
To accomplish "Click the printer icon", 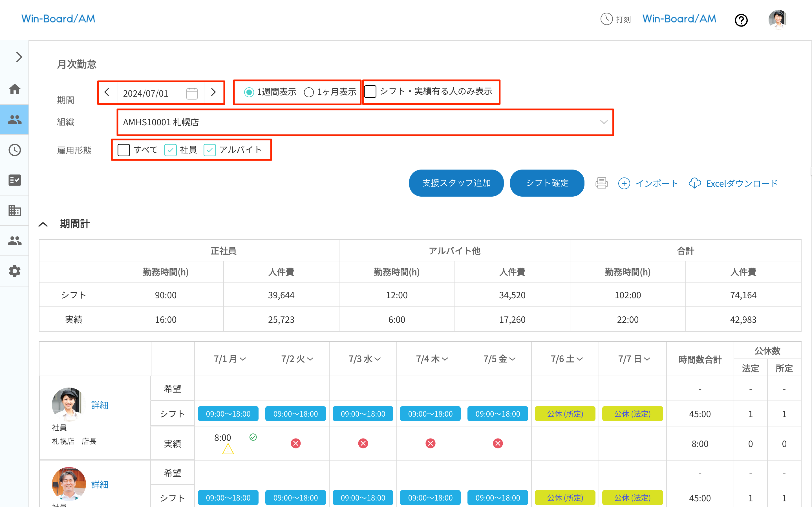I will tap(601, 183).
